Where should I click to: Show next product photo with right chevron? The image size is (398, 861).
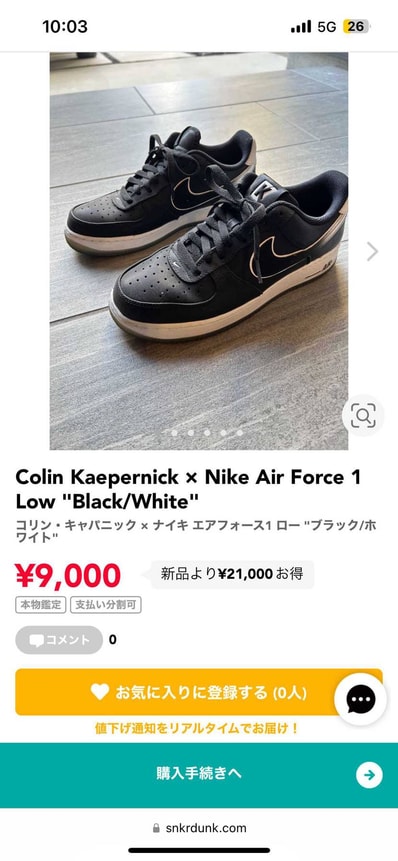[373, 251]
